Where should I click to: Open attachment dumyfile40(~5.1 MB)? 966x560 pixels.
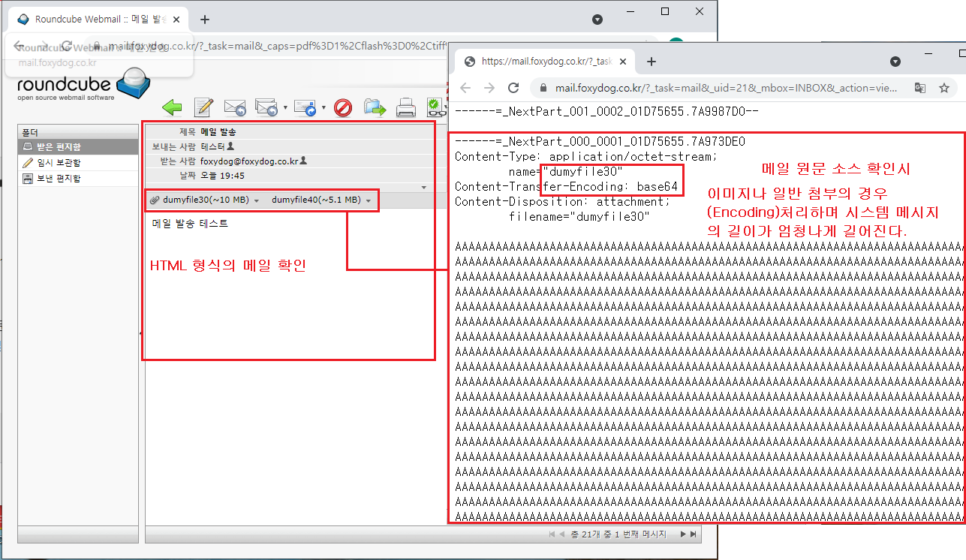coord(316,200)
